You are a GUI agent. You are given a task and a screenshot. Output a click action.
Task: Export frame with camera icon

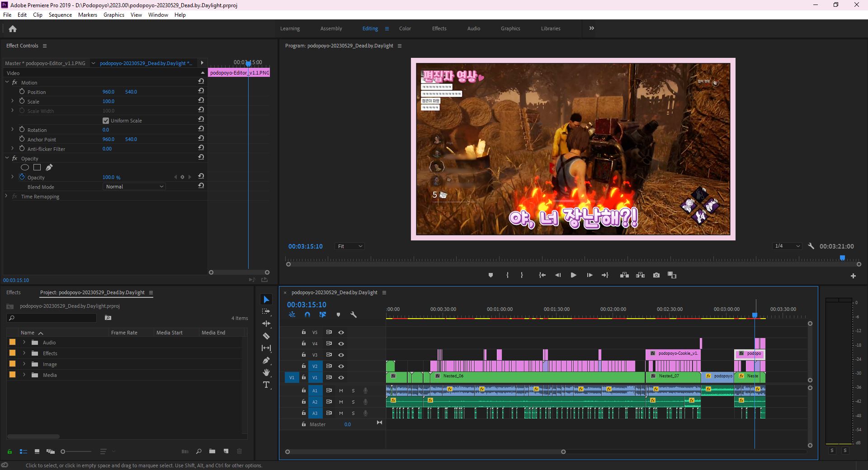[656, 275]
